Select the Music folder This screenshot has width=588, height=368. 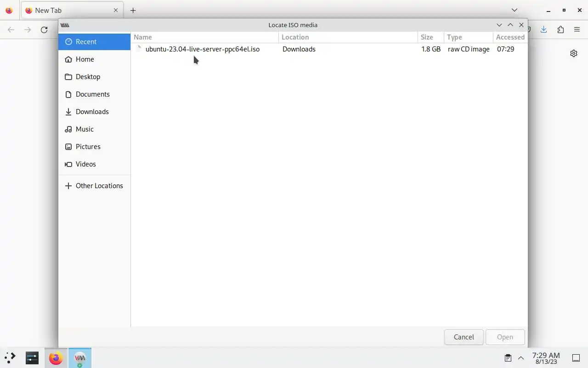coord(94,129)
